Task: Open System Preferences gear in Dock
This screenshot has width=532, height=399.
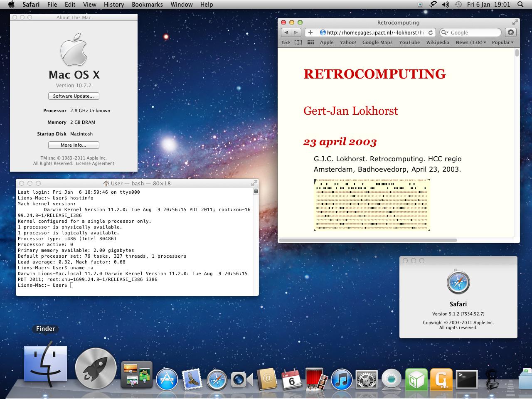Action: (x=367, y=379)
